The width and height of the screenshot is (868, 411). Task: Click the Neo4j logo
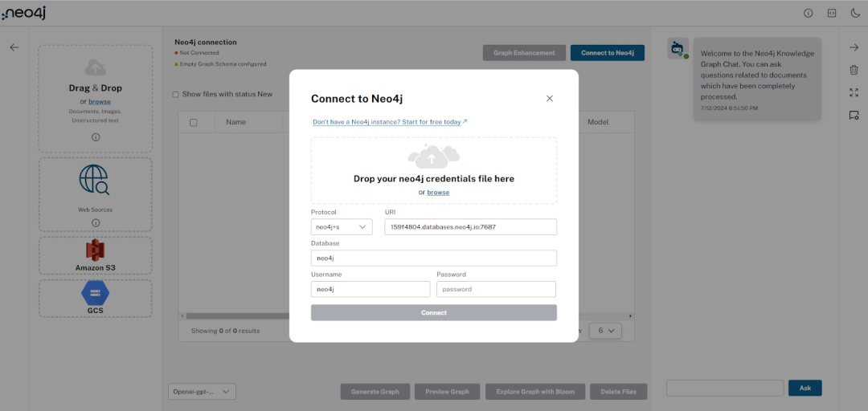[x=23, y=13]
